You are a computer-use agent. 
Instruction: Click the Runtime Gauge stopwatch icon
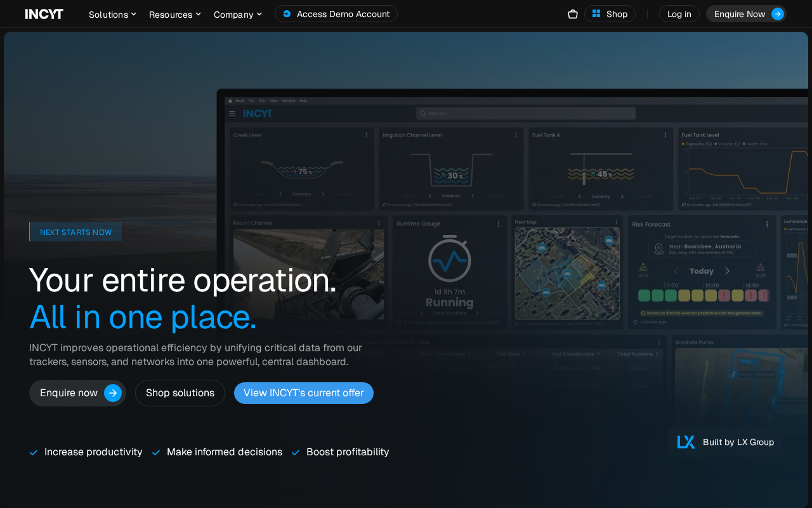[450, 258]
